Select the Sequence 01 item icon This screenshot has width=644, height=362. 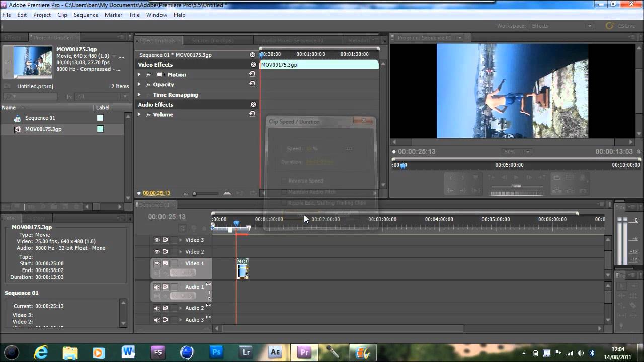[18, 118]
